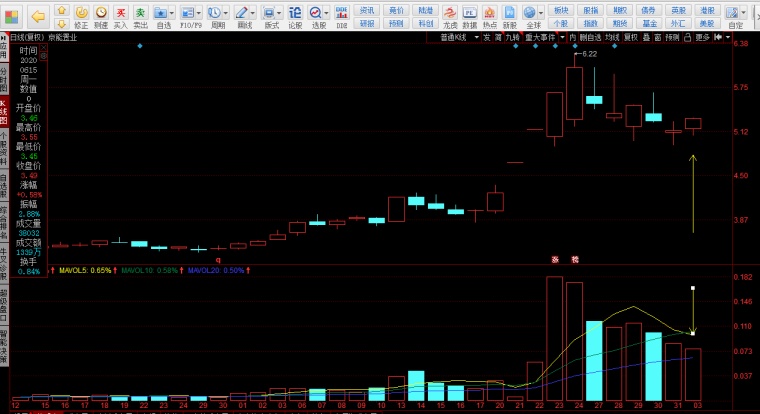Screen dimensions: 760x414
Task: Toggle the 复权 price adjustment
Action: click(x=631, y=37)
